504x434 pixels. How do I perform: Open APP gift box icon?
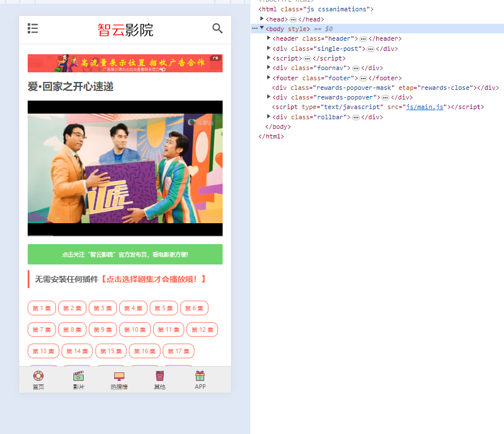[200, 376]
